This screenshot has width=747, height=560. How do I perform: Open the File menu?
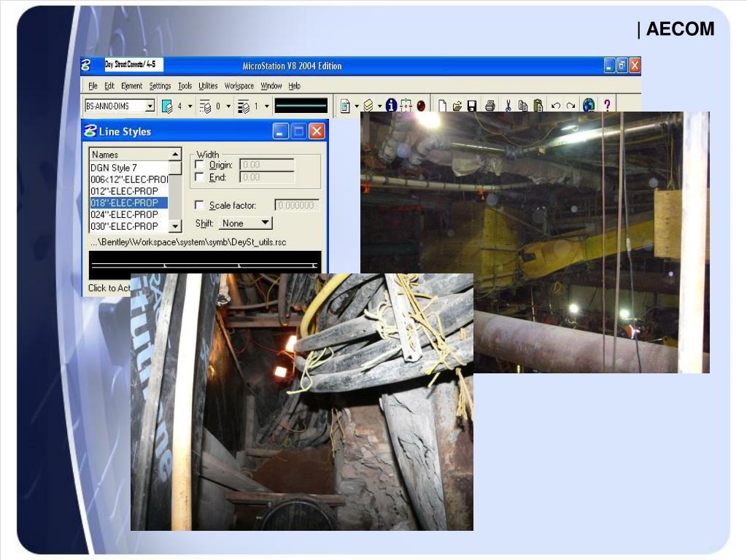click(x=93, y=86)
